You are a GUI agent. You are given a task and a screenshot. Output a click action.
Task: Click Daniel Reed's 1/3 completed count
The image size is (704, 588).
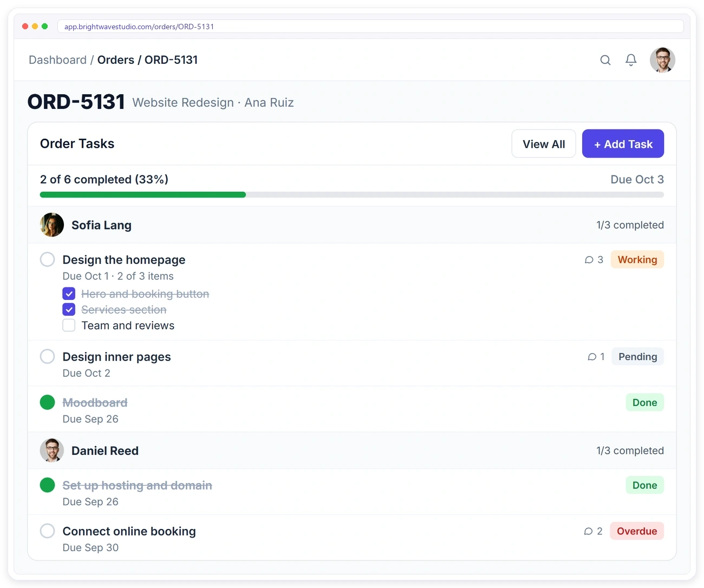pos(630,450)
